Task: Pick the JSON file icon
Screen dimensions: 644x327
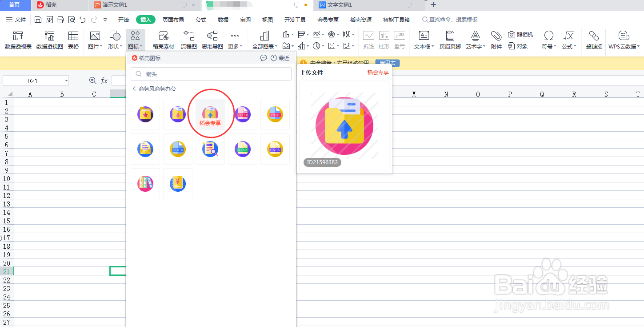Action: pyautogui.click(x=275, y=149)
